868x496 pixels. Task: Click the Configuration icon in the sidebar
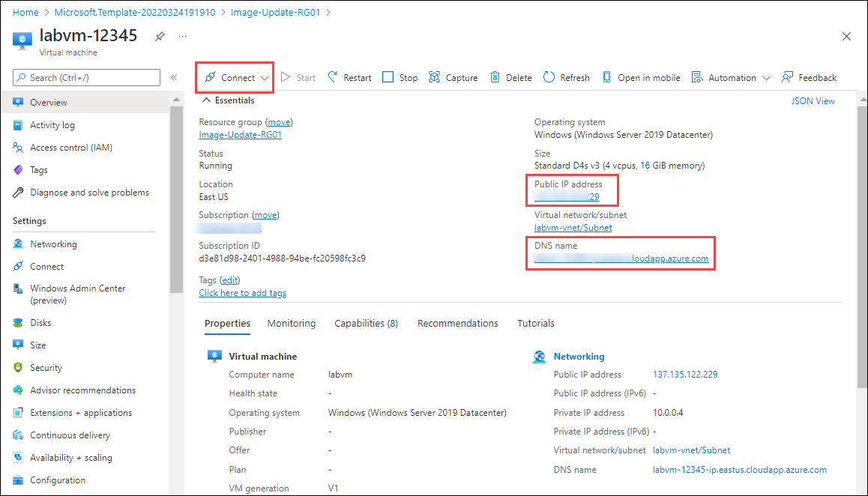[x=18, y=480]
